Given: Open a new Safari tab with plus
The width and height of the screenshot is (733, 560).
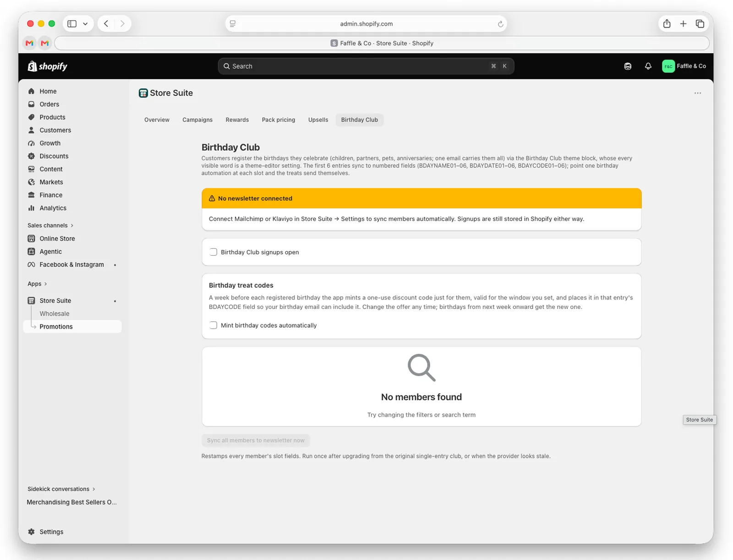Looking at the screenshot, I should coord(683,24).
